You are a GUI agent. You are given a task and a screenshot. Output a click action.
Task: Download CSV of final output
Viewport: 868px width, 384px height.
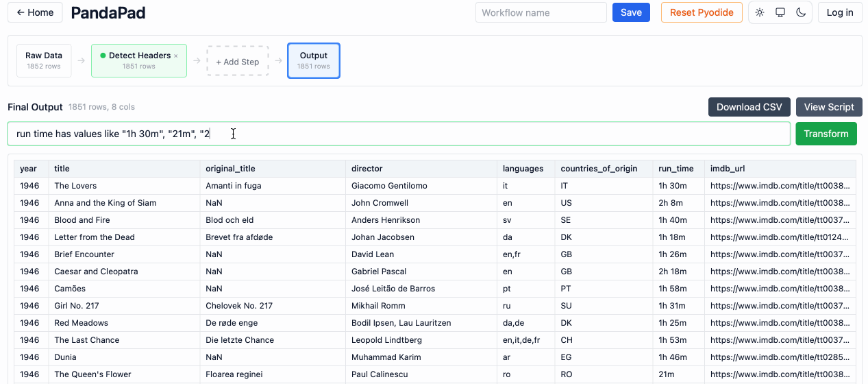749,107
